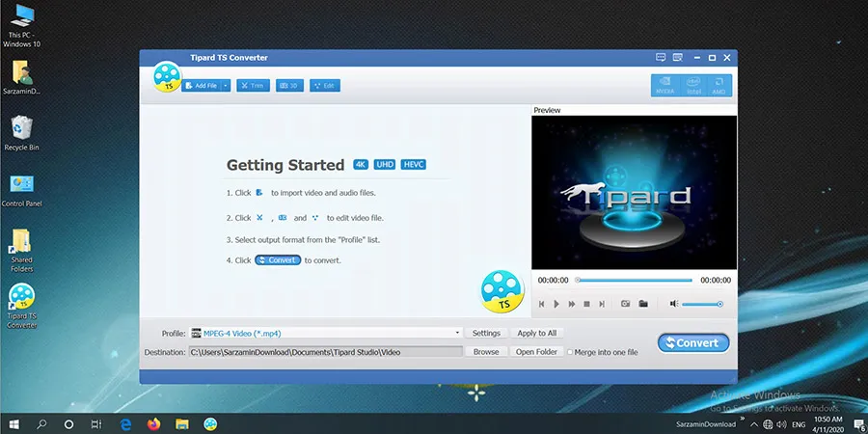The image size is (868, 434).
Task: Start conversion with Convert button
Action: click(693, 343)
